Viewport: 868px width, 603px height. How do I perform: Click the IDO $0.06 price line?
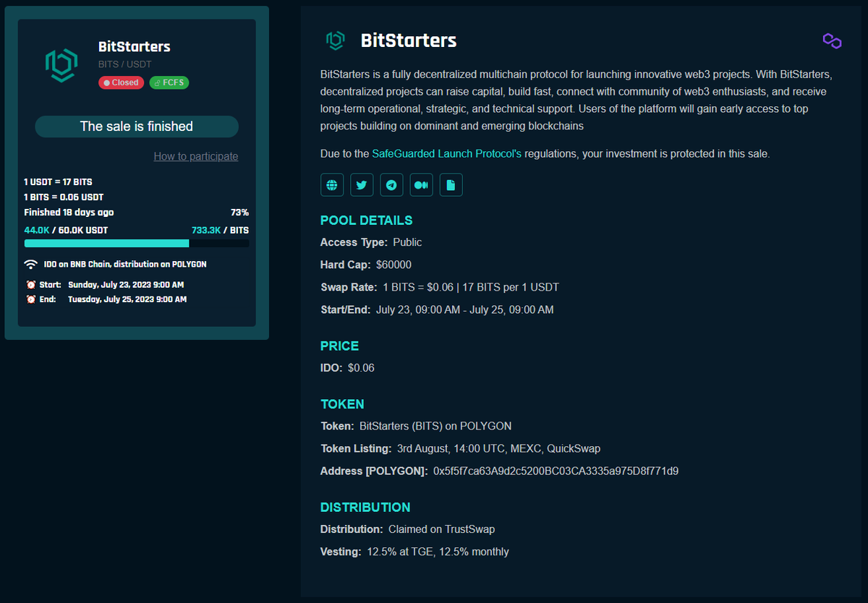click(x=347, y=368)
